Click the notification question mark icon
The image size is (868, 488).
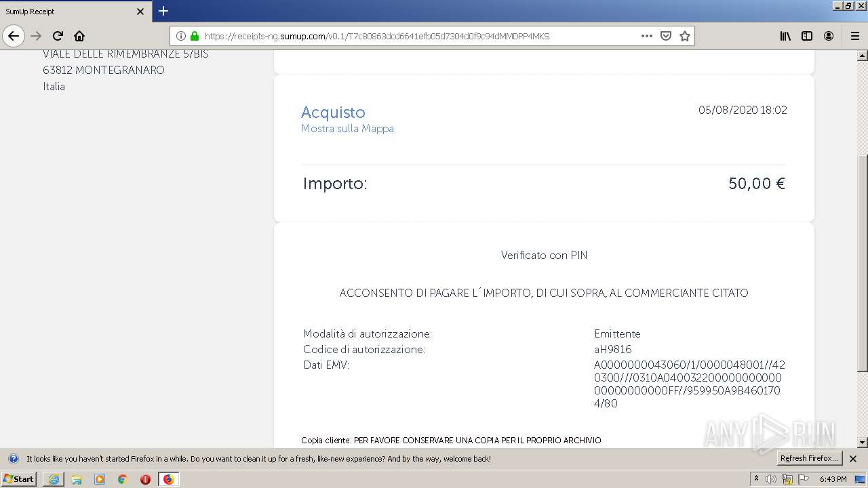13,459
